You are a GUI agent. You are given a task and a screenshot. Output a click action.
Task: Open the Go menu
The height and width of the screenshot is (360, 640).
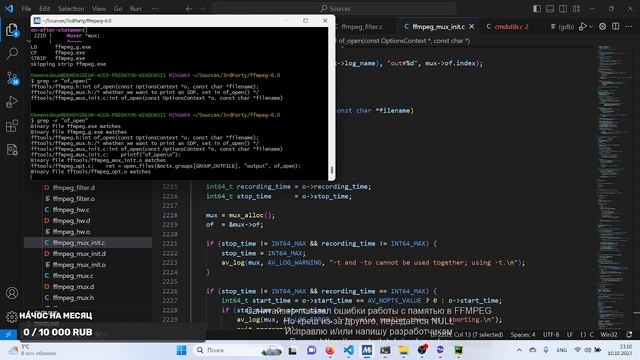pyautogui.click(x=118, y=9)
